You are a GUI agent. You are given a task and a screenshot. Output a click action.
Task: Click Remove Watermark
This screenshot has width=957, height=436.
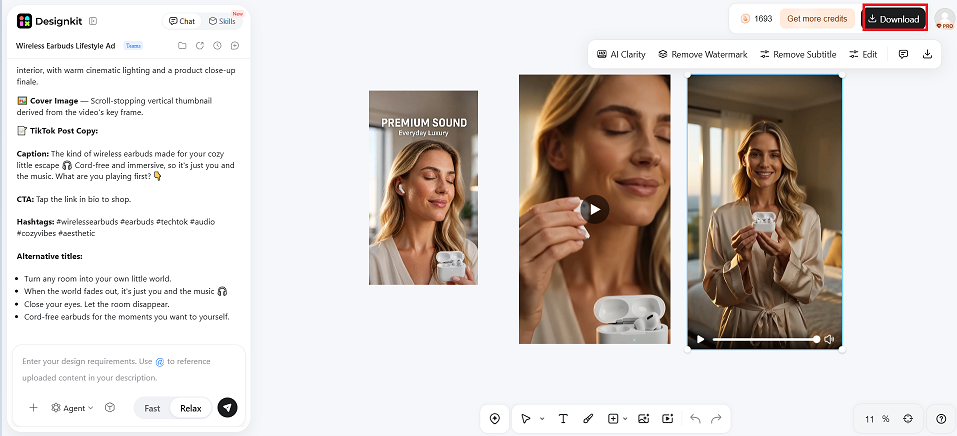coord(702,54)
